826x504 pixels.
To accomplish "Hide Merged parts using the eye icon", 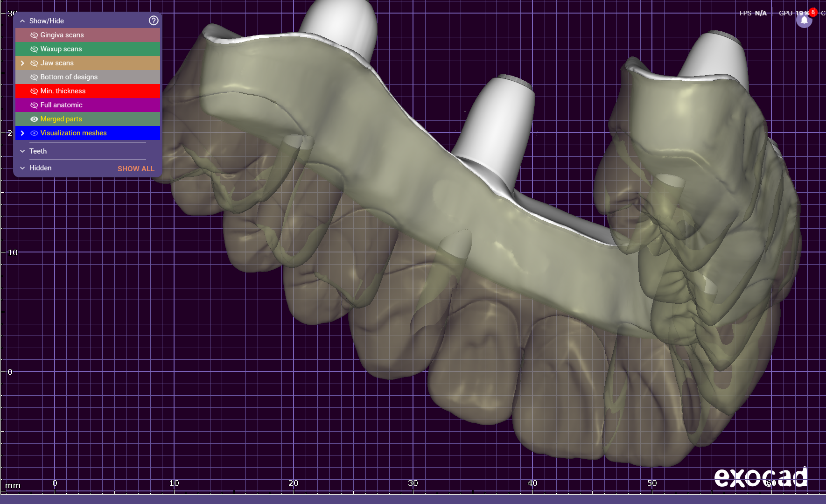I will [x=34, y=119].
